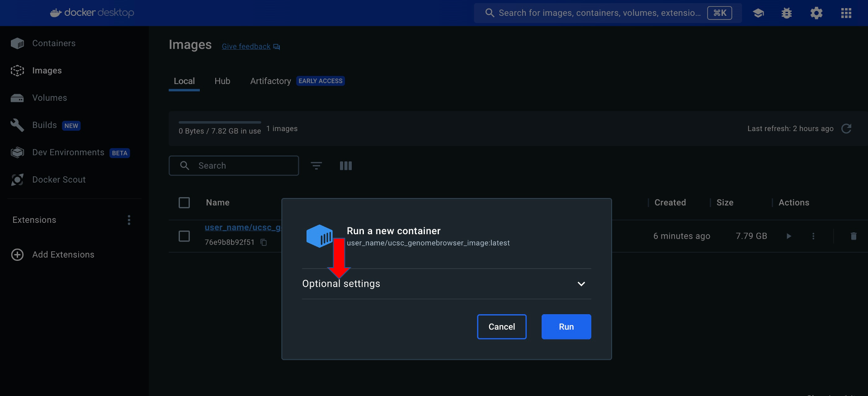
Task: Copy the image ID 76e9b8b92f51
Action: click(x=264, y=243)
